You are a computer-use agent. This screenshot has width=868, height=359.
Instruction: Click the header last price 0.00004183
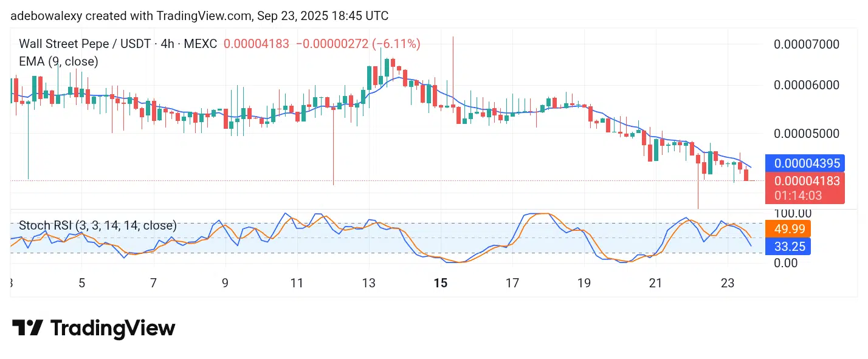(257, 44)
